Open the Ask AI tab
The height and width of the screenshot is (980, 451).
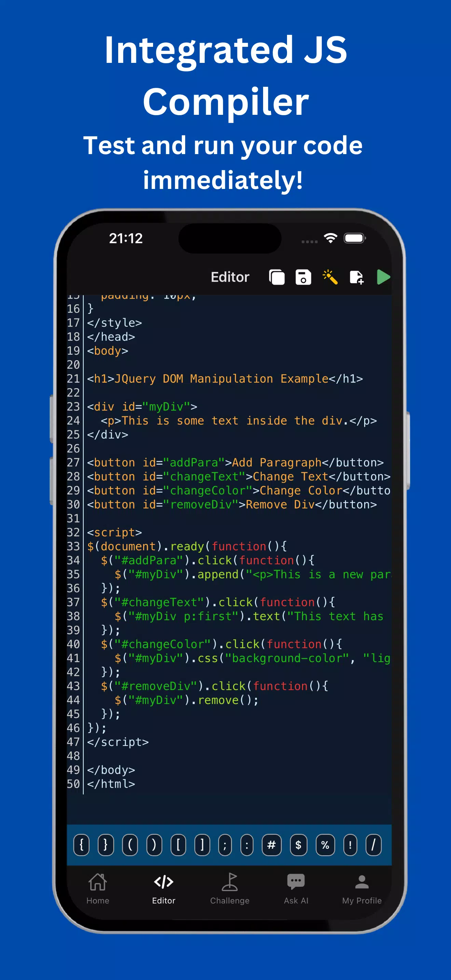[x=296, y=889]
